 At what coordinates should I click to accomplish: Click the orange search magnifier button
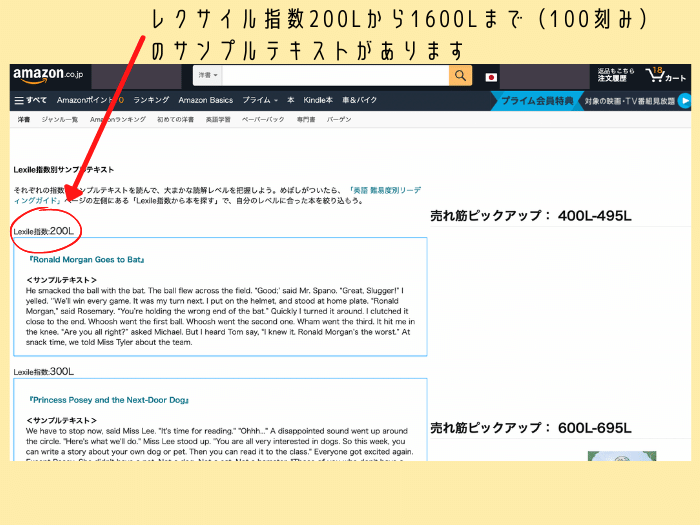point(460,76)
